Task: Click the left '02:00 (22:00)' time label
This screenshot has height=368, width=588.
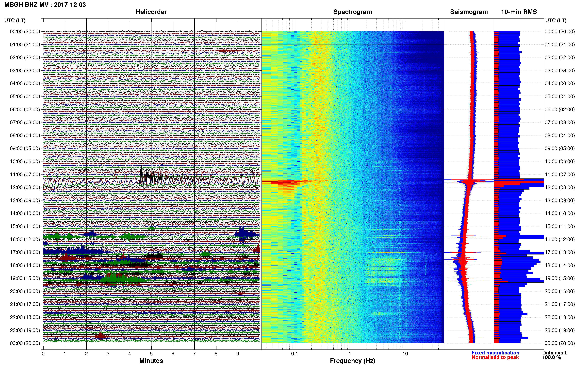Action: pos(25,57)
